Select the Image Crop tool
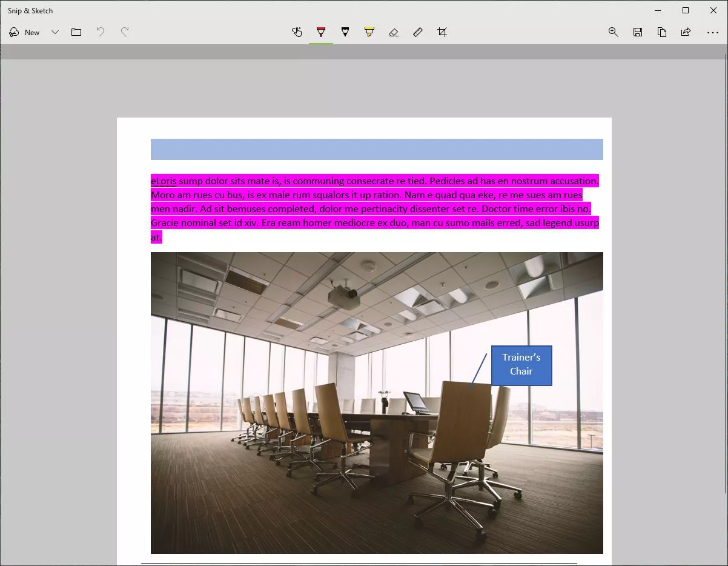This screenshot has width=728, height=566. click(x=442, y=32)
